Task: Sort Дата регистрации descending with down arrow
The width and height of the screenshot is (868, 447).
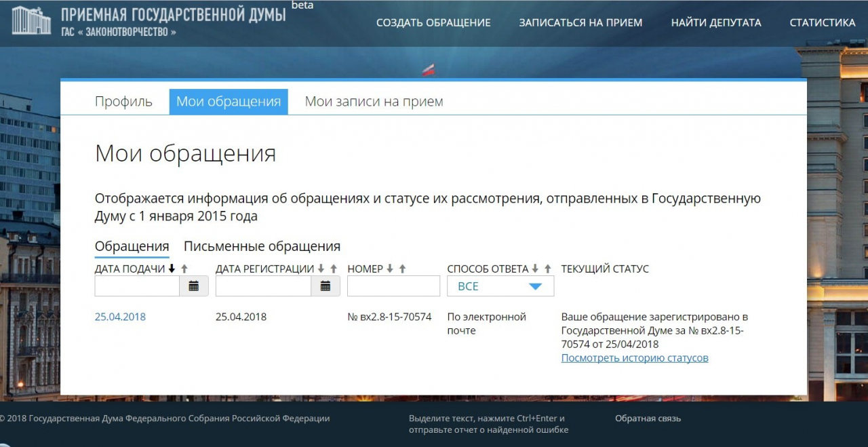Action: 321,269
